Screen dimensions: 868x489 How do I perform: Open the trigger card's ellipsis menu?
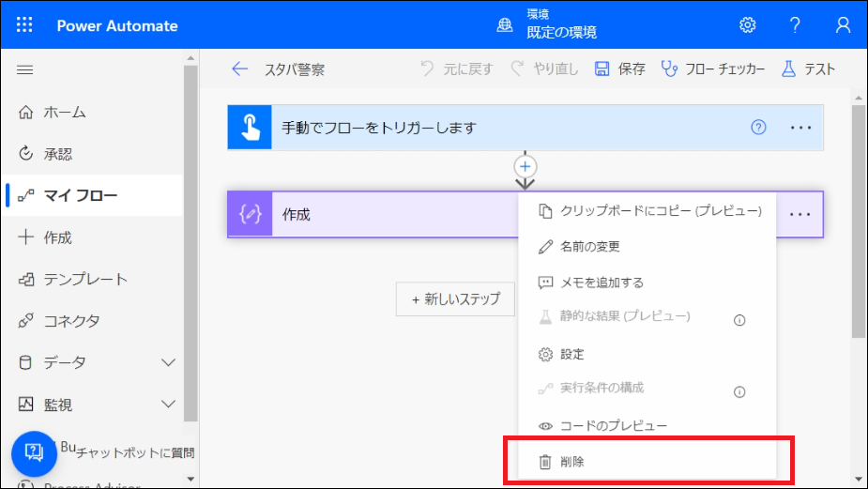(800, 128)
